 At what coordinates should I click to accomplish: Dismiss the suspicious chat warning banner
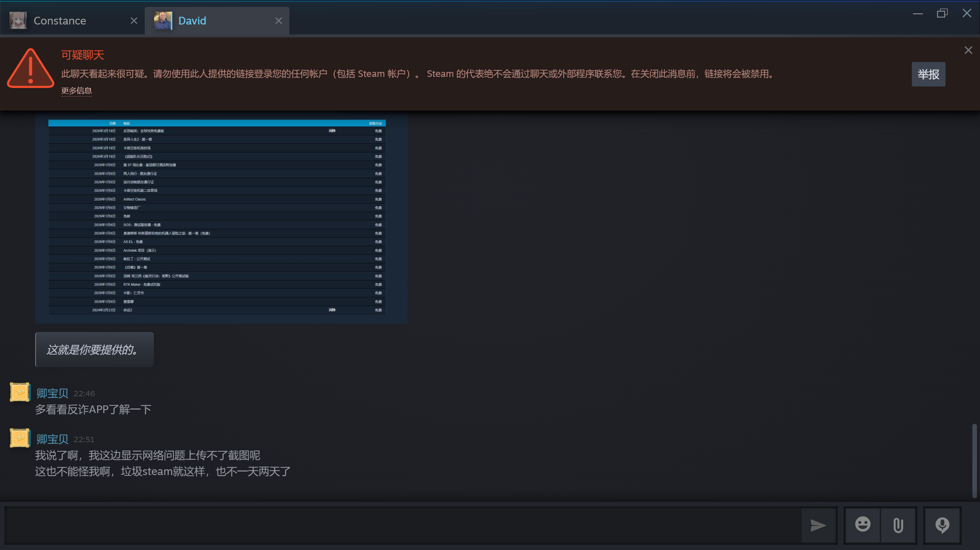[x=968, y=50]
